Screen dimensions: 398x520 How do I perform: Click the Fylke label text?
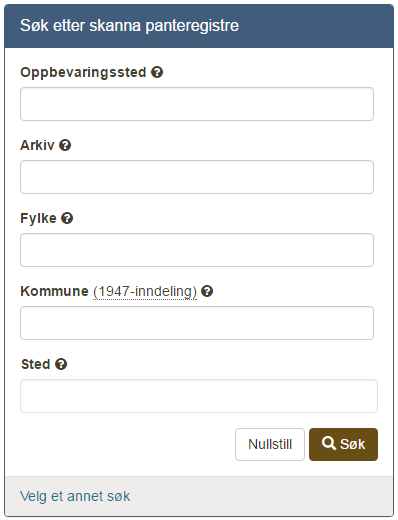(38, 218)
